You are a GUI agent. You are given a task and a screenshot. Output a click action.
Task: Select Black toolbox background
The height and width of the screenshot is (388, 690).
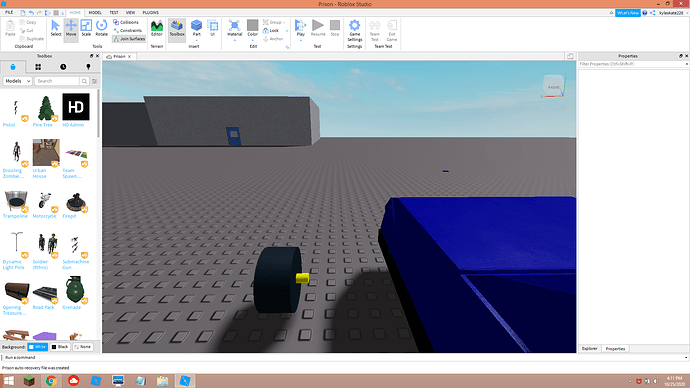coord(60,347)
